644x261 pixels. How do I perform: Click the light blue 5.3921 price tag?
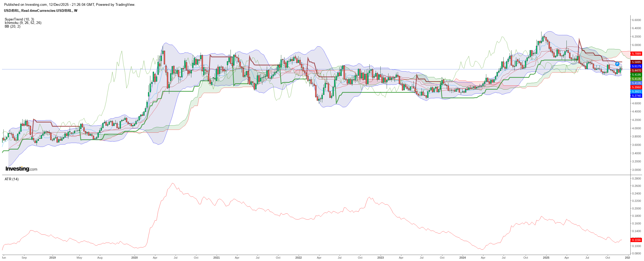[636, 91]
